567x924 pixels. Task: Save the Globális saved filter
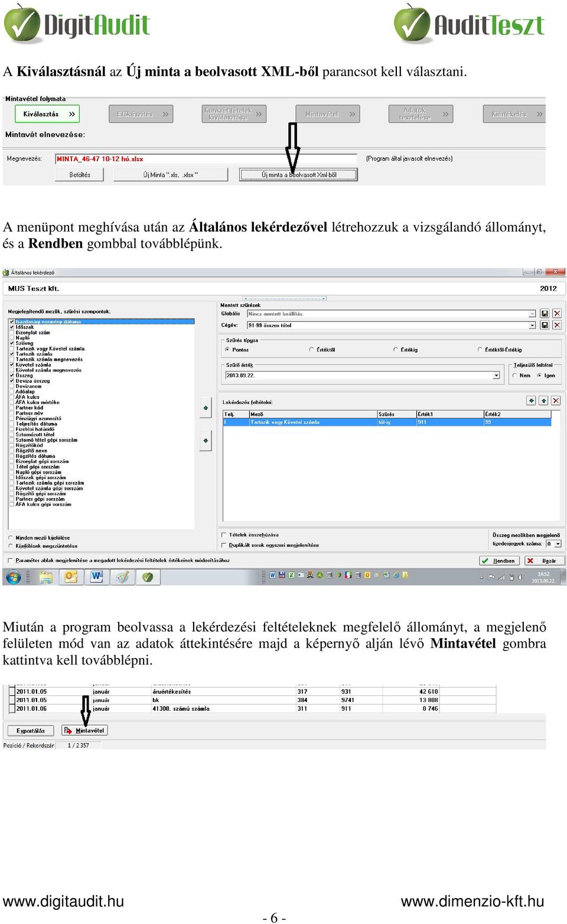pyautogui.click(x=545, y=314)
